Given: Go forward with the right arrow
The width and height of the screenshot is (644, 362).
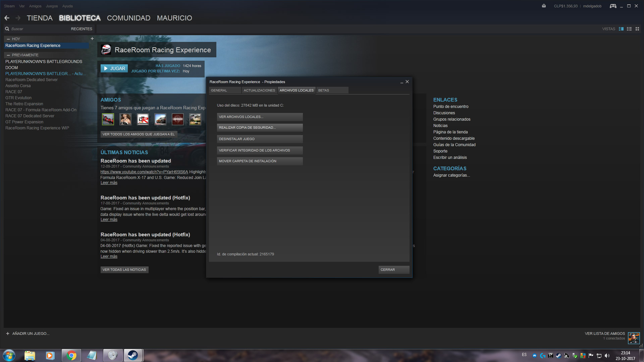Looking at the screenshot, I should (18, 18).
